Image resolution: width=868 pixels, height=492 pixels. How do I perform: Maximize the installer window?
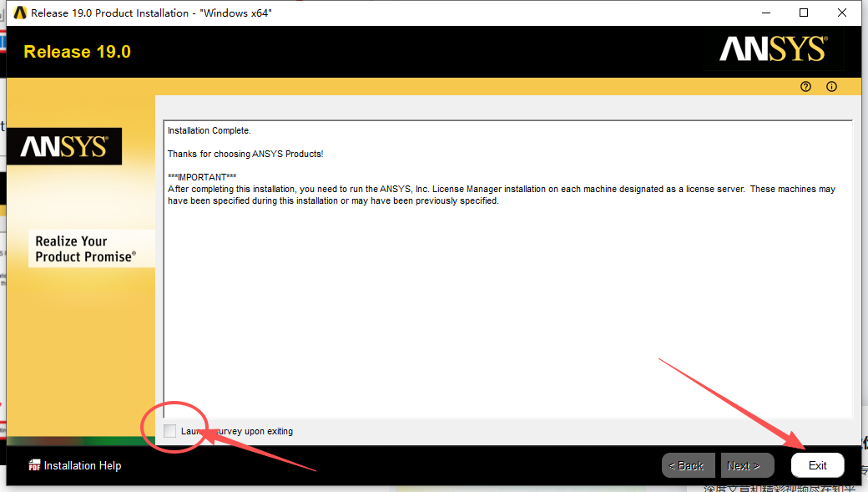(x=804, y=13)
